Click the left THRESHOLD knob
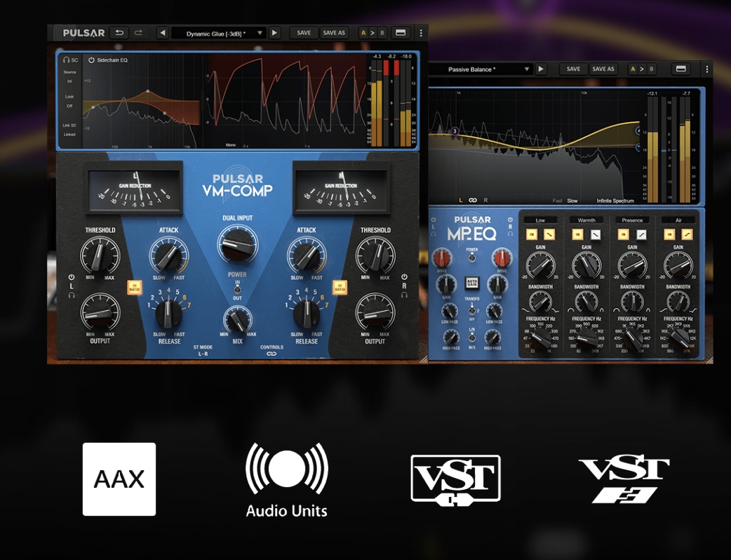 (100, 255)
